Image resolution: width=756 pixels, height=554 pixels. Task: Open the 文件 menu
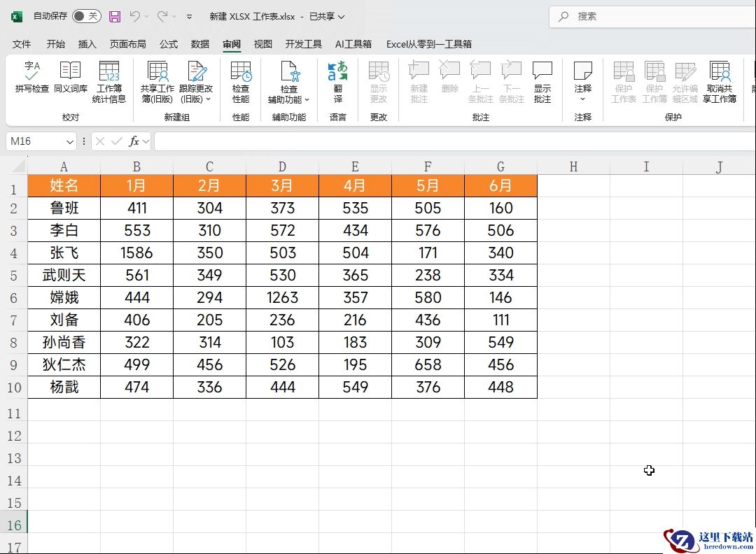tap(22, 44)
